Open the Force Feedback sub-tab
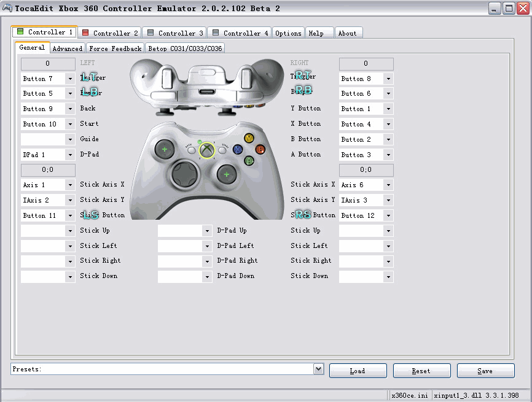 click(115, 48)
